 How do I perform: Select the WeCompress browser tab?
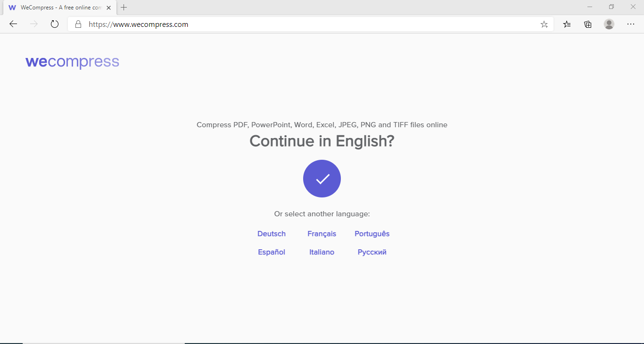(60, 8)
